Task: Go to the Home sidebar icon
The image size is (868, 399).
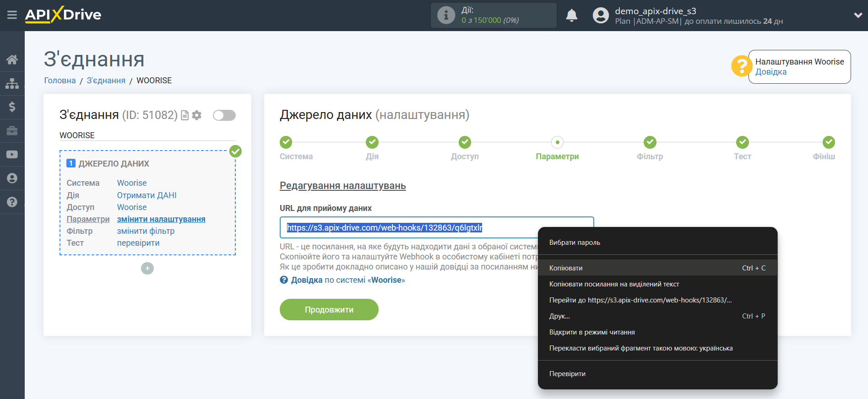Action: [12, 59]
